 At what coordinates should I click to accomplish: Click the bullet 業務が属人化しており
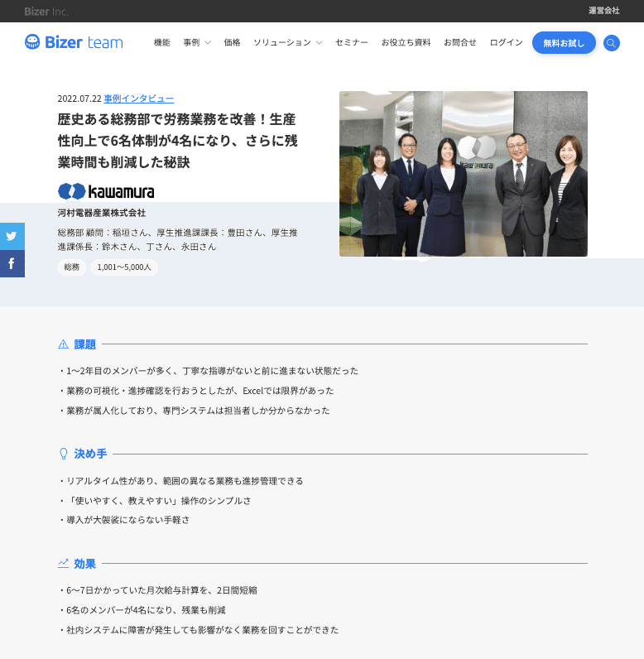pos(194,410)
